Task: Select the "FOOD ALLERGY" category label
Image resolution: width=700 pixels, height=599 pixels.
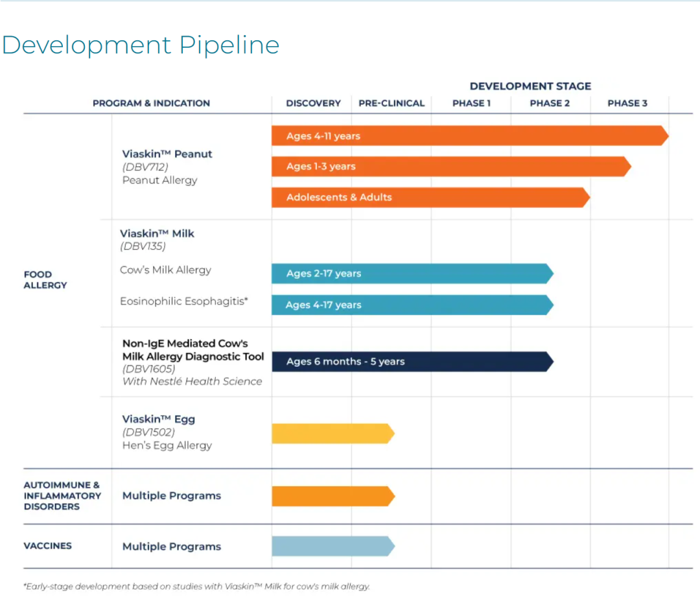Action: [x=45, y=280]
